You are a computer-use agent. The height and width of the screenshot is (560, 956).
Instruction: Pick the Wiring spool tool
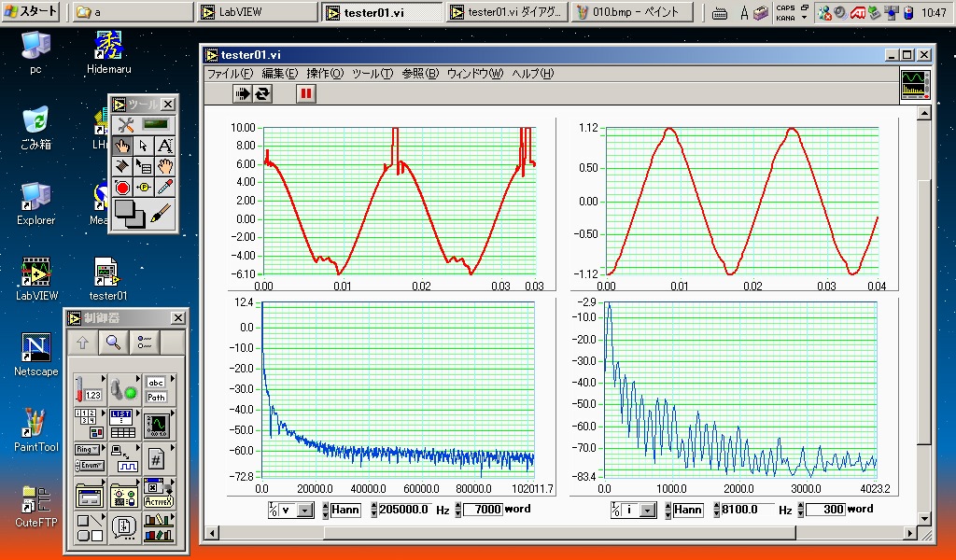[x=122, y=167]
